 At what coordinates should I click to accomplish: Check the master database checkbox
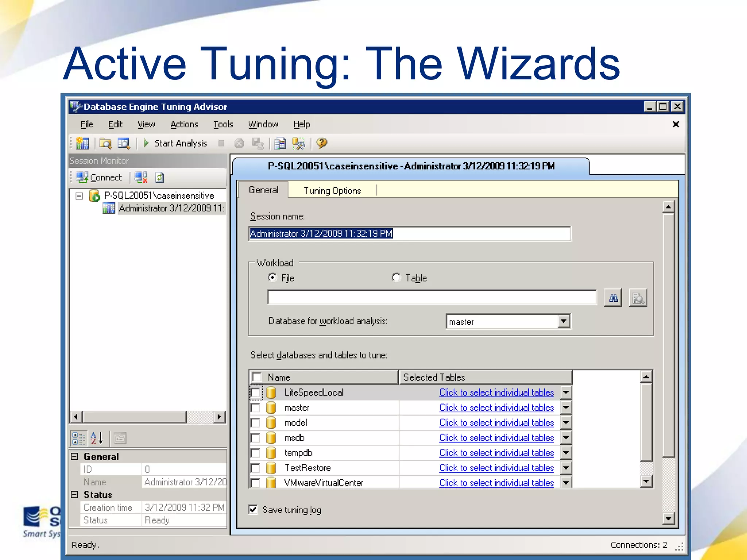coord(255,408)
